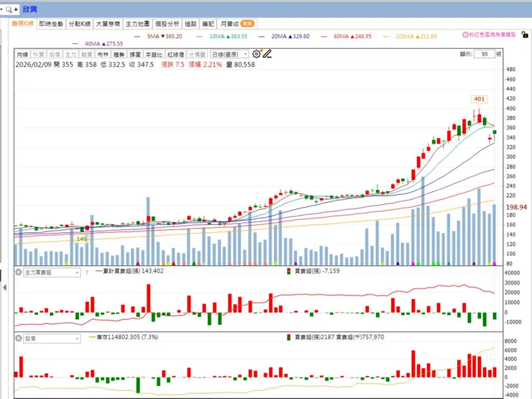Toggle the 外資 overlay button
The width and height of the screenshot is (532, 399).
pyautogui.click(x=39, y=55)
